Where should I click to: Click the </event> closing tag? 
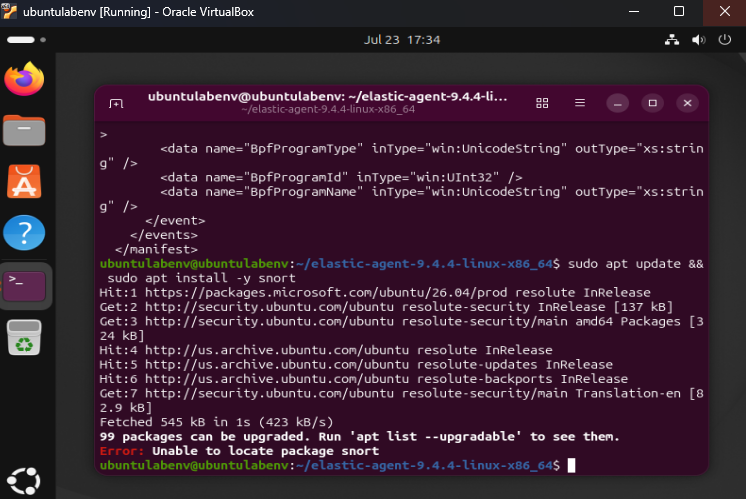pyautogui.click(x=175, y=221)
